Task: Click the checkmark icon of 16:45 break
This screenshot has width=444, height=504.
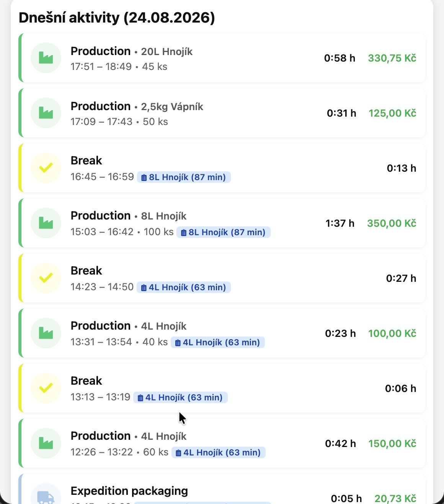Action: pyautogui.click(x=46, y=168)
